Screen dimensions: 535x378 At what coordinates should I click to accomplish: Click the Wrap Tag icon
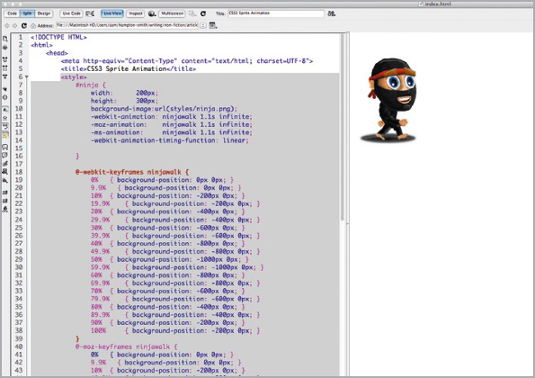[5, 164]
